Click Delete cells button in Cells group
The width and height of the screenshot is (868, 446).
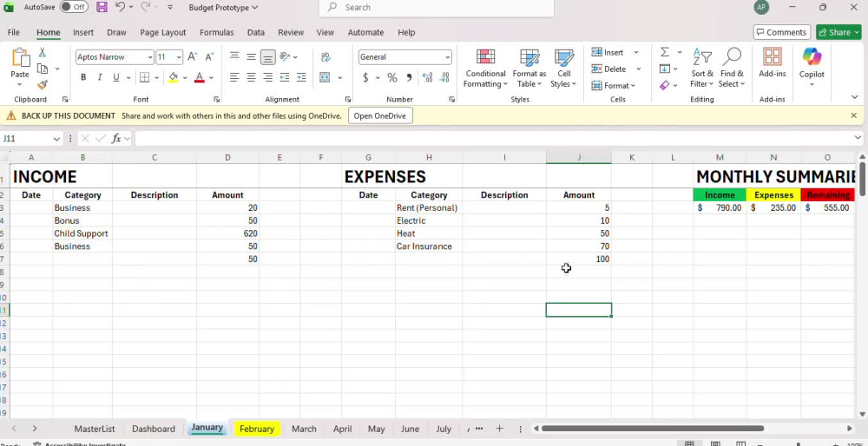click(608, 69)
